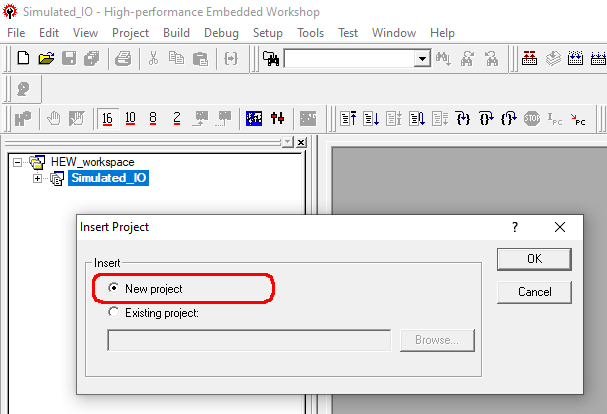The height and width of the screenshot is (414, 607).
Task: Select the New project radio button
Action: pyautogui.click(x=114, y=288)
